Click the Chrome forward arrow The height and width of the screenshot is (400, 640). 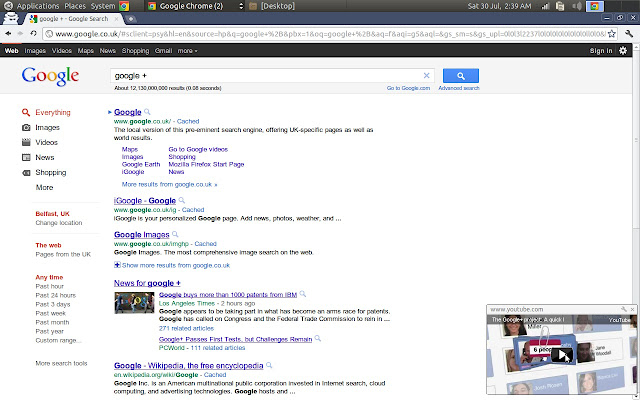coord(20,33)
